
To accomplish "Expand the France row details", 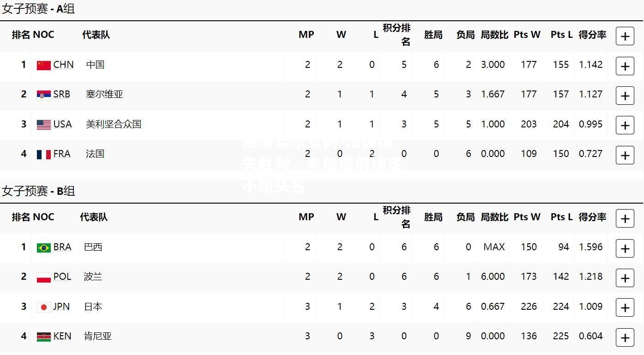I will [x=625, y=155].
